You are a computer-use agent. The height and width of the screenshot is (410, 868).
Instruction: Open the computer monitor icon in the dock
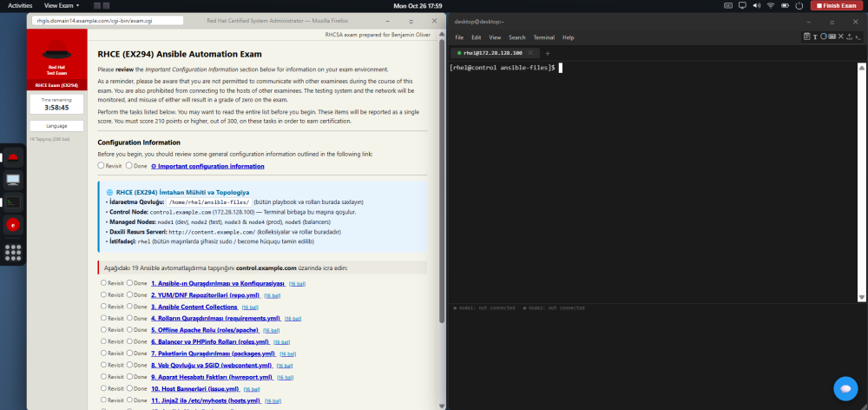[x=13, y=180]
